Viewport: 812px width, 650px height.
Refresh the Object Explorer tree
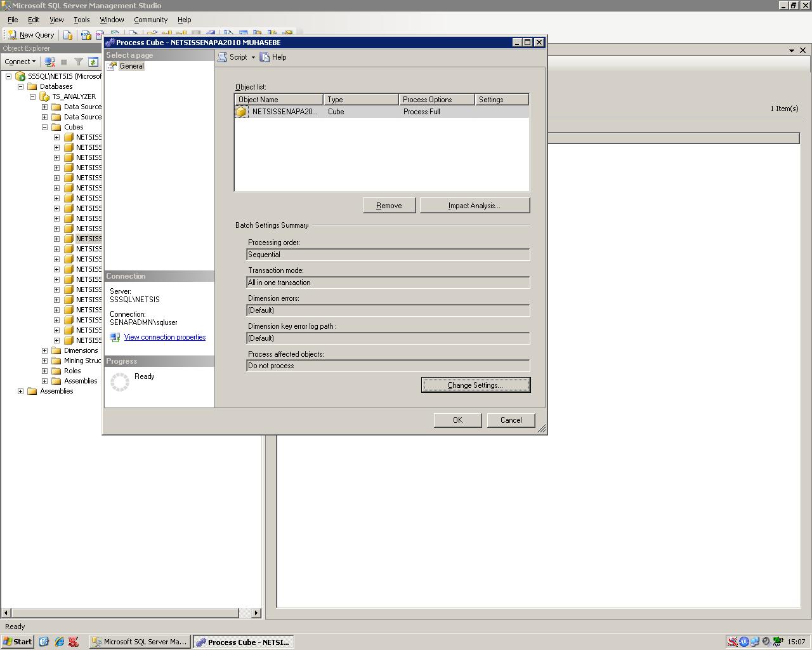[93, 62]
